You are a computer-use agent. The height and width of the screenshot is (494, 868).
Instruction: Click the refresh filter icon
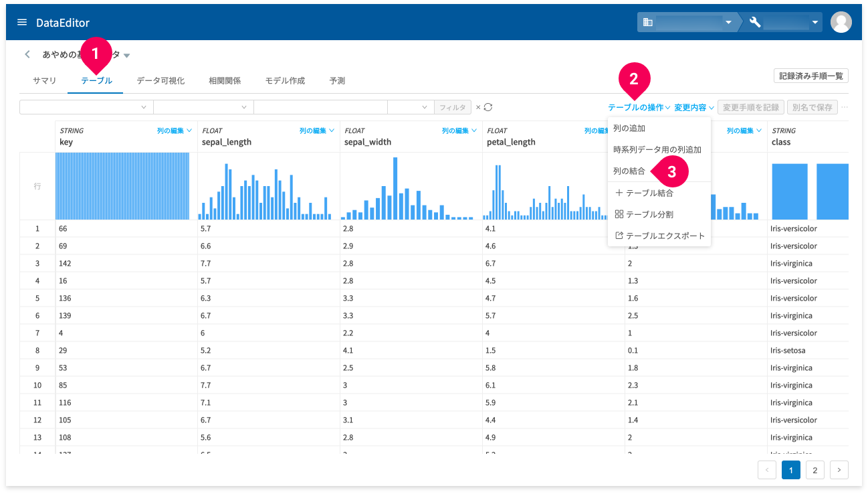pos(488,107)
